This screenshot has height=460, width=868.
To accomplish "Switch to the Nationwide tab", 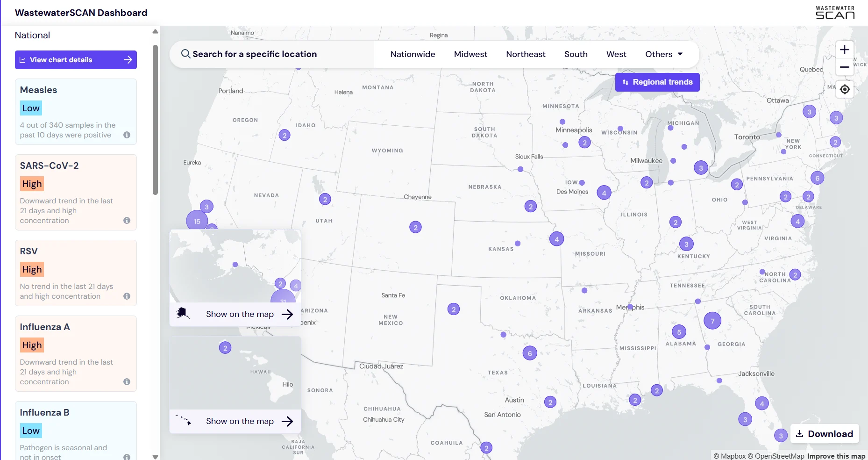I will coord(413,54).
